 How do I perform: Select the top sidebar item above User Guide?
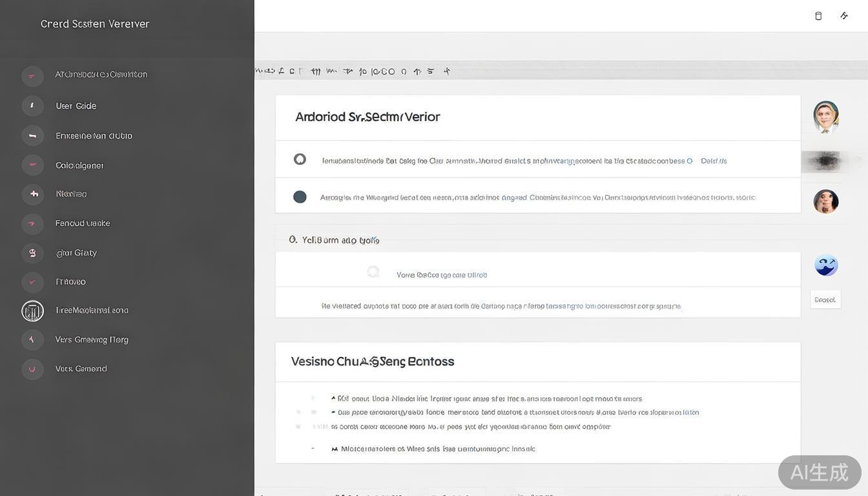(101, 75)
